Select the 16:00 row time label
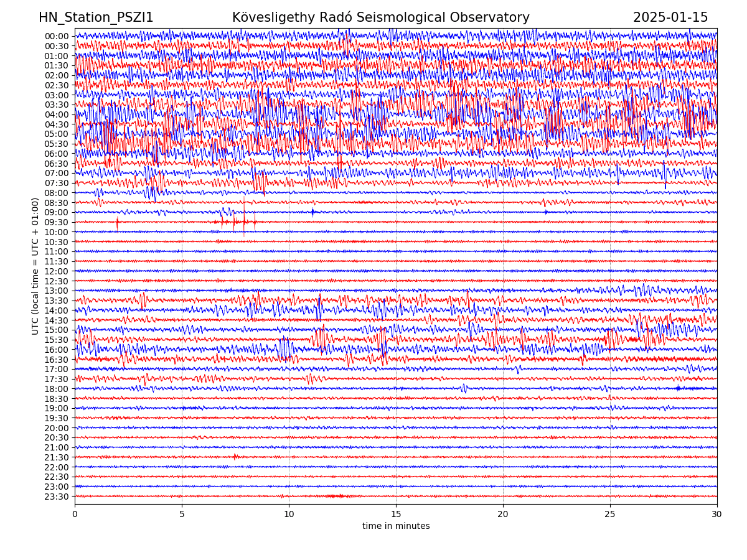Viewport: 747px width, 560px height. click(56, 350)
